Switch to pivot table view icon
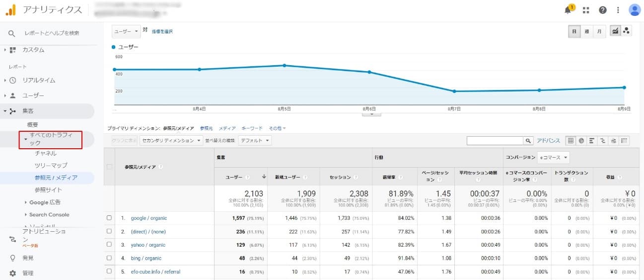 (624, 141)
